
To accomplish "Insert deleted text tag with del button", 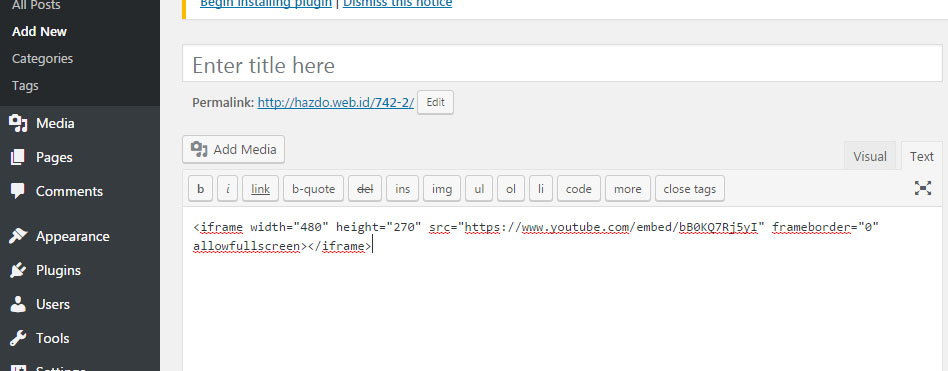I will click(365, 189).
